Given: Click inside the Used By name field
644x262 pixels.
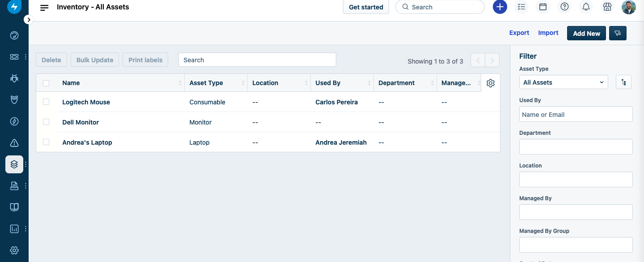Looking at the screenshot, I should [x=576, y=114].
